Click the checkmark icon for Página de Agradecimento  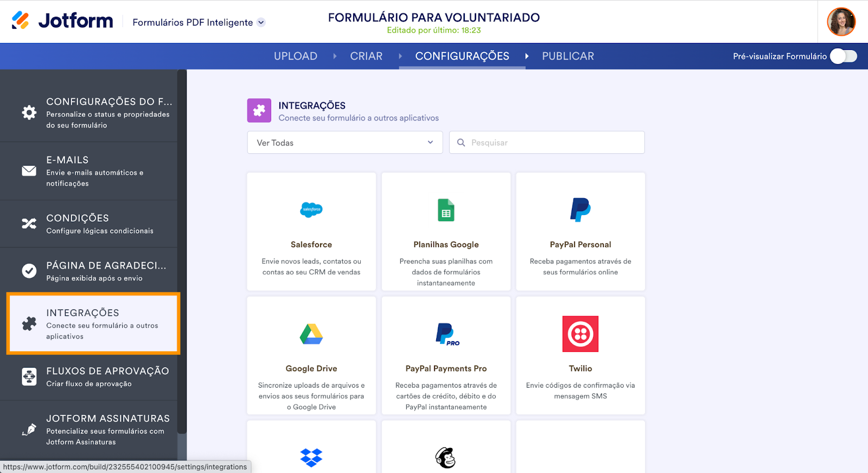[x=29, y=270]
